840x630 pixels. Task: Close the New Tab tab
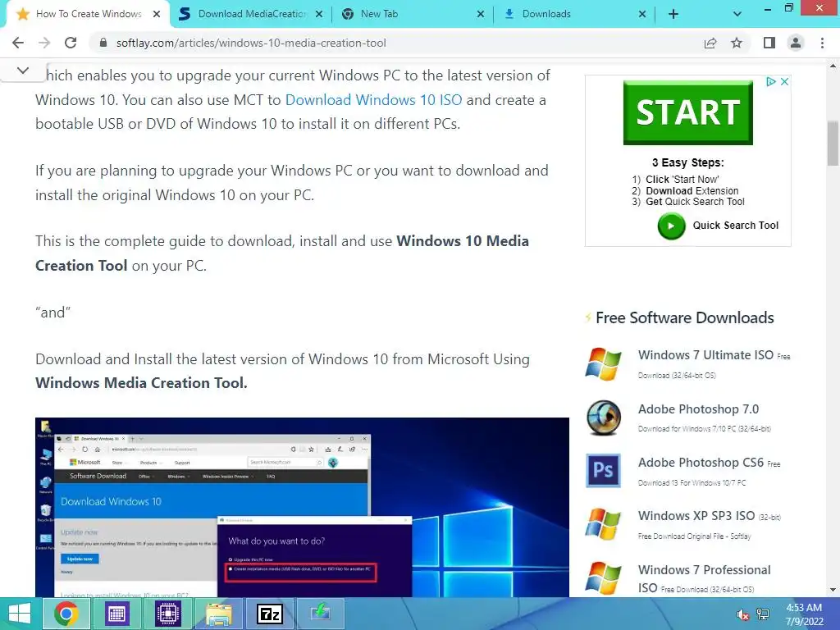481,15
